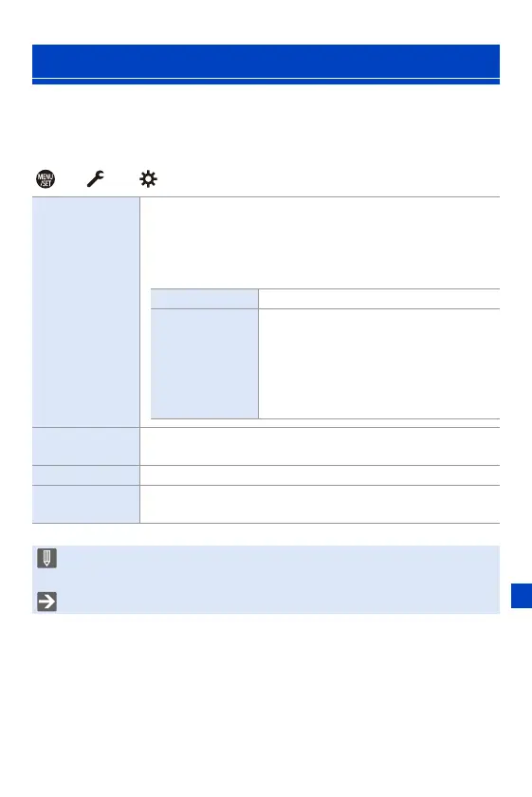
Task: Select the tall nested table label cell
Action: [204, 364]
